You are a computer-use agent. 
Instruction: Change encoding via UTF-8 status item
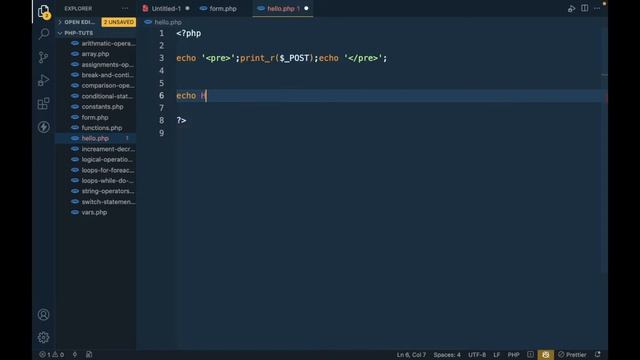(477, 355)
